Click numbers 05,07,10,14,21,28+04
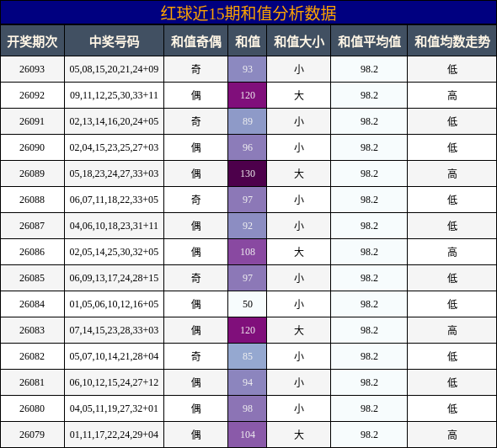This screenshot has height=448, width=497. click(114, 356)
